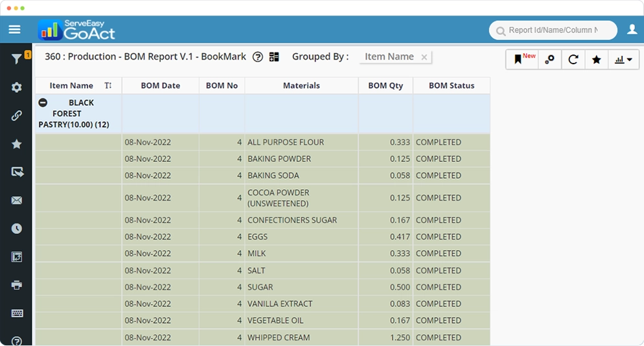
Task: Open the hamburger menu in header
Action: (14, 30)
